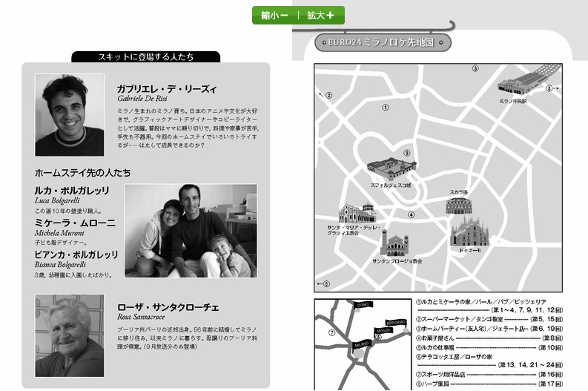The image size is (588, 391).
Task: Select legend entry ④お菓子屋さん
Action: [x=435, y=338]
